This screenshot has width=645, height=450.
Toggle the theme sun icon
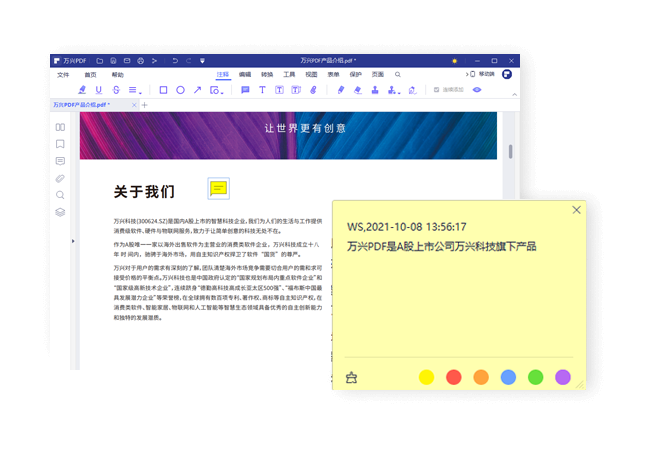[x=455, y=61]
